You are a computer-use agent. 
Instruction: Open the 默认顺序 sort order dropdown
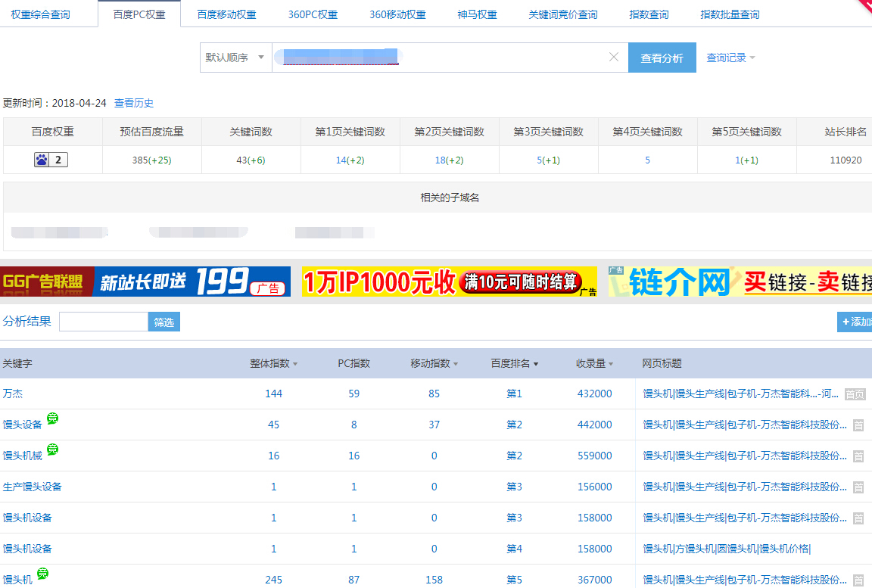235,58
